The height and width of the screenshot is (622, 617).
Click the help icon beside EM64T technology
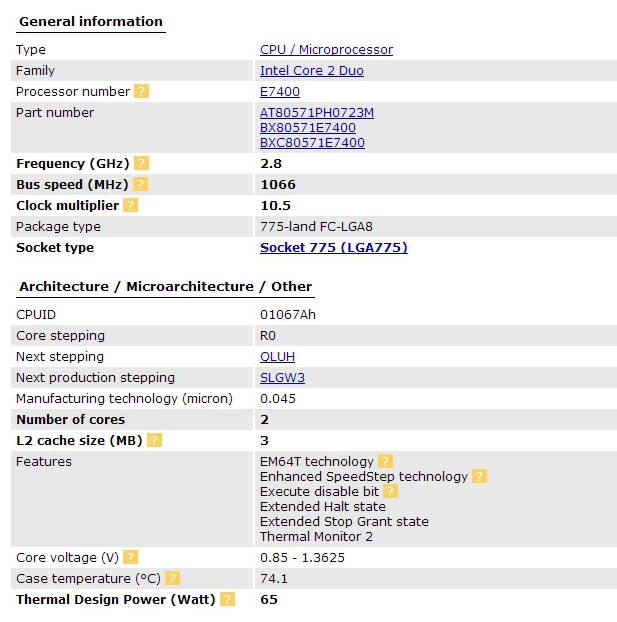coord(385,461)
